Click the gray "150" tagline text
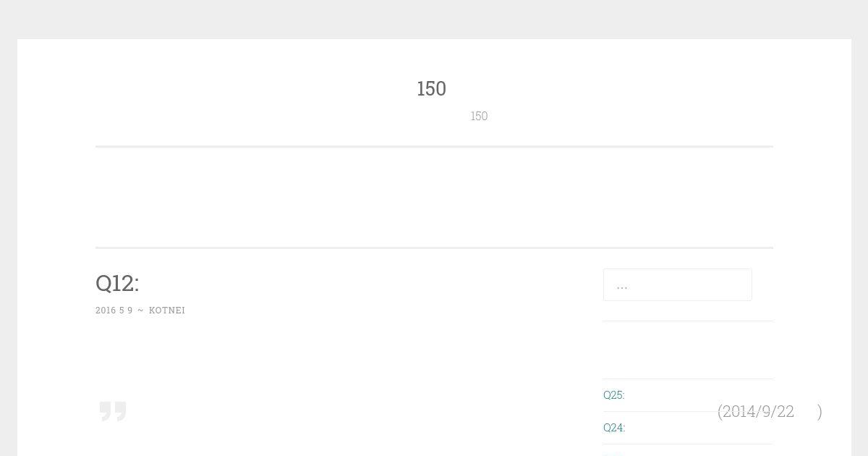 (479, 116)
